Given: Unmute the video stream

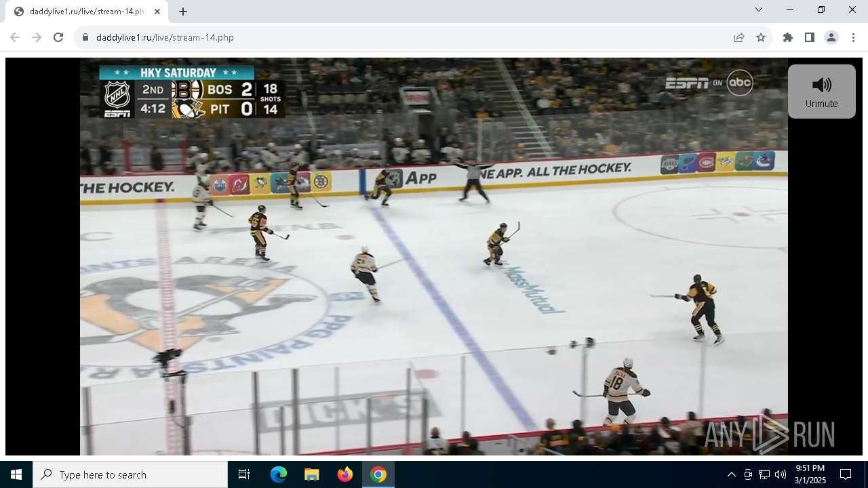Looking at the screenshot, I should coord(822,91).
